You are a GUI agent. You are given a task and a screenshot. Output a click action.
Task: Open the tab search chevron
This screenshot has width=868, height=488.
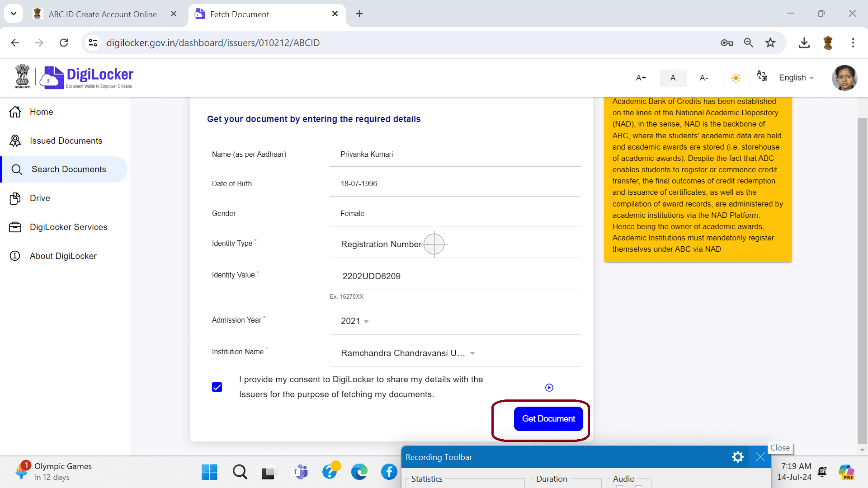coord(14,14)
